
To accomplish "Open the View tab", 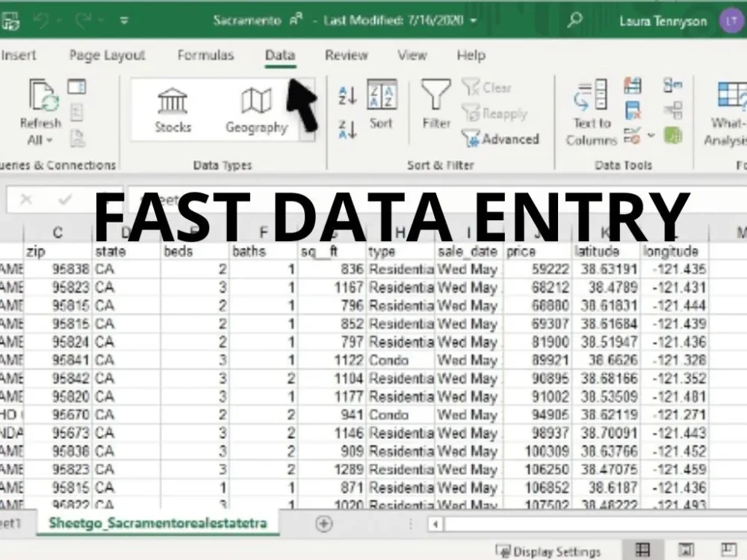I will (412, 55).
